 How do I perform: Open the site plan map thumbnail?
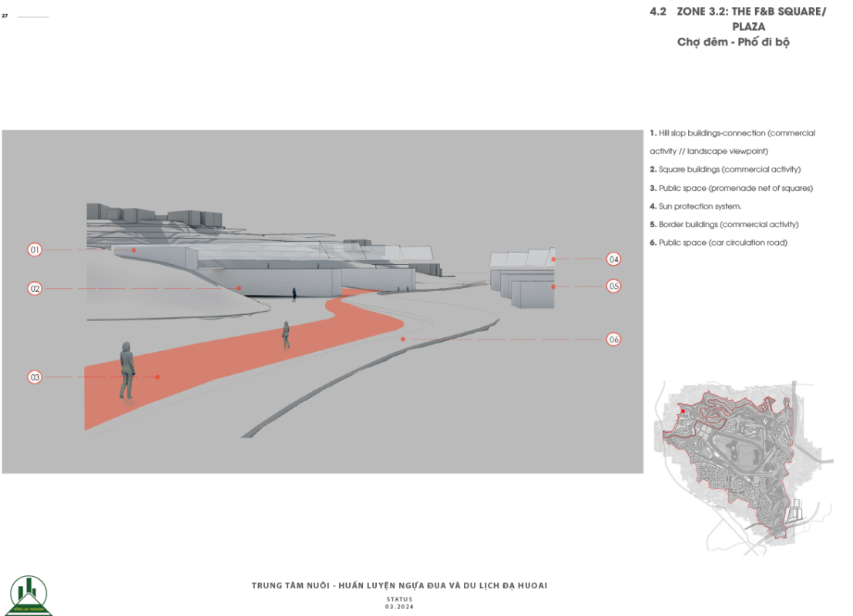pos(741,467)
